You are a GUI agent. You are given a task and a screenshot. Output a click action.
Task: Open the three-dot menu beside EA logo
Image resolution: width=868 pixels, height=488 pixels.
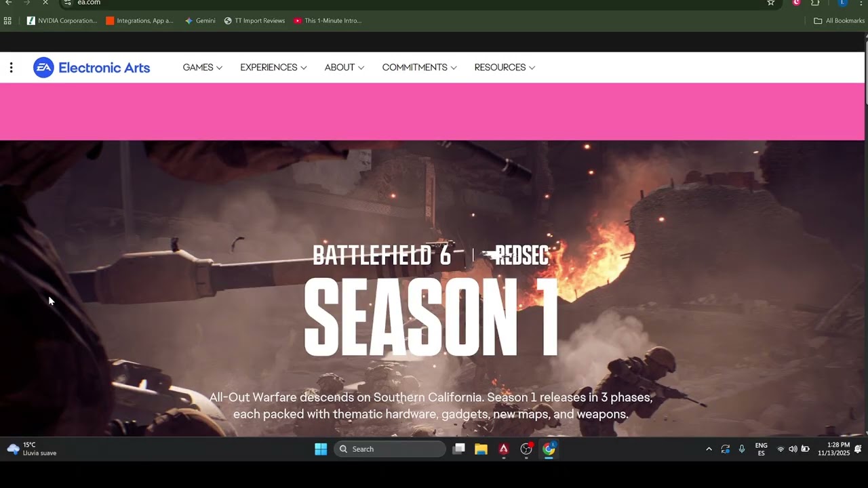pos(11,68)
